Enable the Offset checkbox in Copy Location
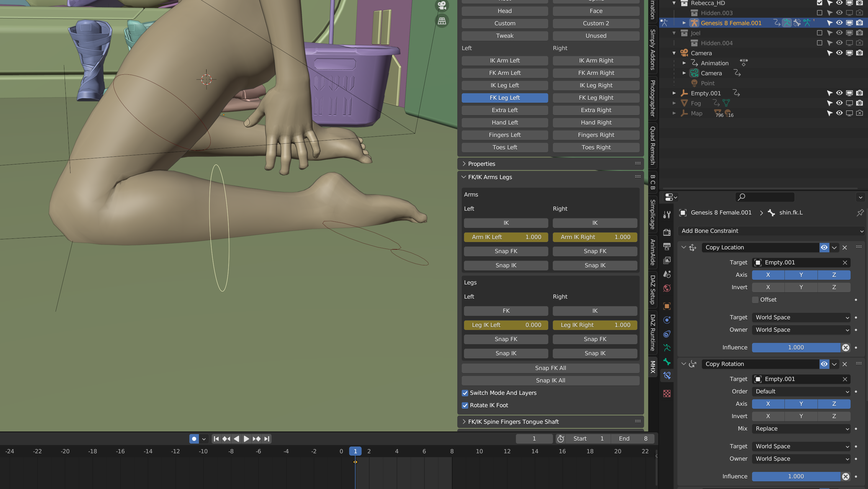The width and height of the screenshot is (868, 489). 756,300
